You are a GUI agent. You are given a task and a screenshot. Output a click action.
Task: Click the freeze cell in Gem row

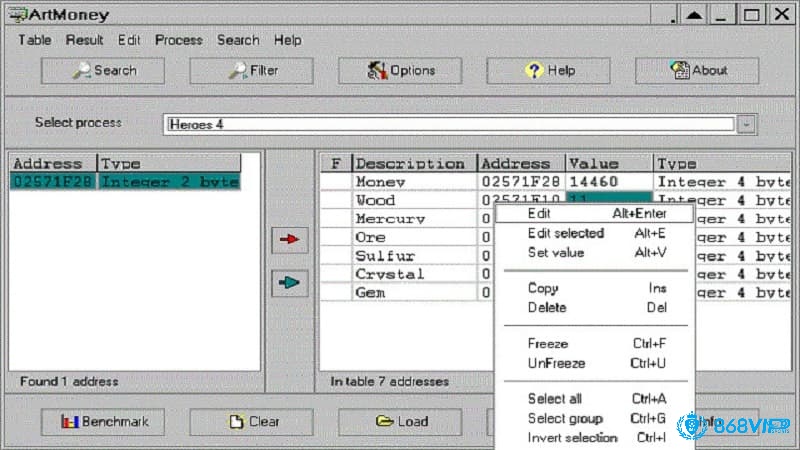click(x=336, y=292)
